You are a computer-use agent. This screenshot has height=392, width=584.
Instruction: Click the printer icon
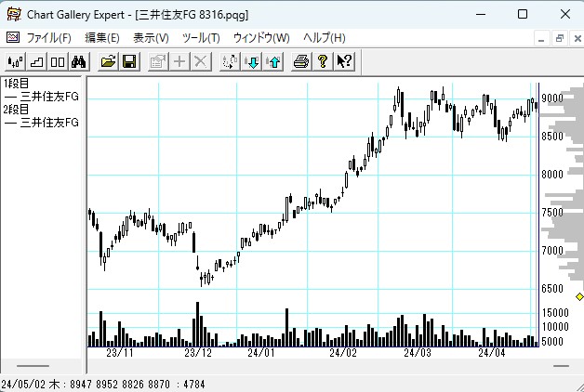click(300, 61)
